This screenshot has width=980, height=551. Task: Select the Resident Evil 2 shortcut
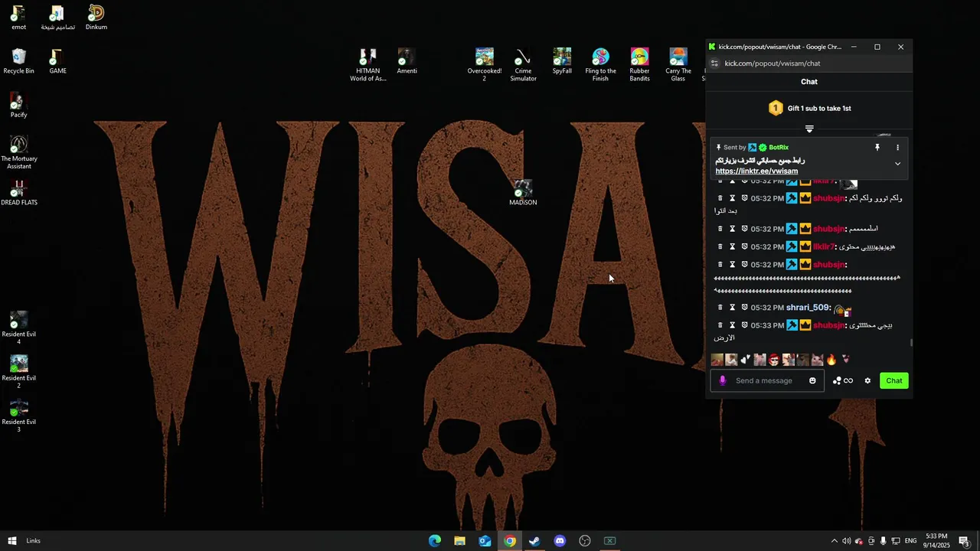pyautogui.click(x=19, y=372)
